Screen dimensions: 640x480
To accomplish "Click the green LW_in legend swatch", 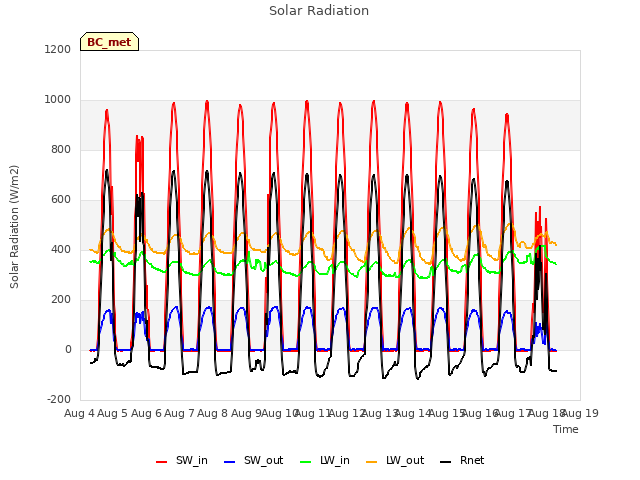I will tap(306, 462).
